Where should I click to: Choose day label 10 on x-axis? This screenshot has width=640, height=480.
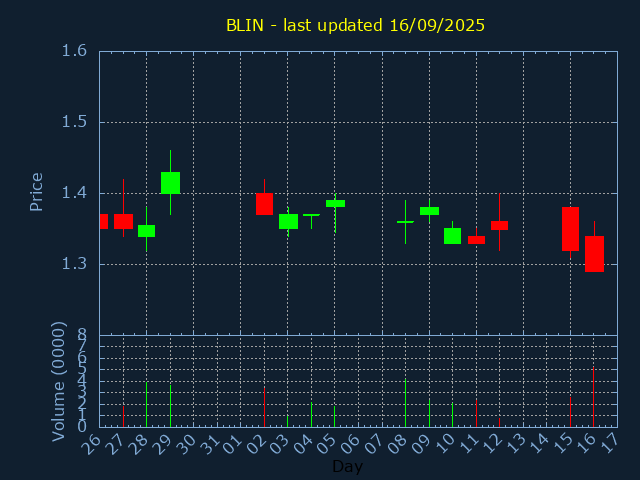tap(444, 444)
